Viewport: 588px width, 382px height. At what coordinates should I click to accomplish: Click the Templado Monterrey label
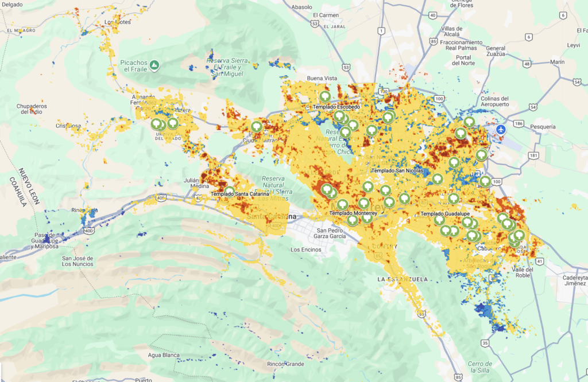[x=353, y=213]
